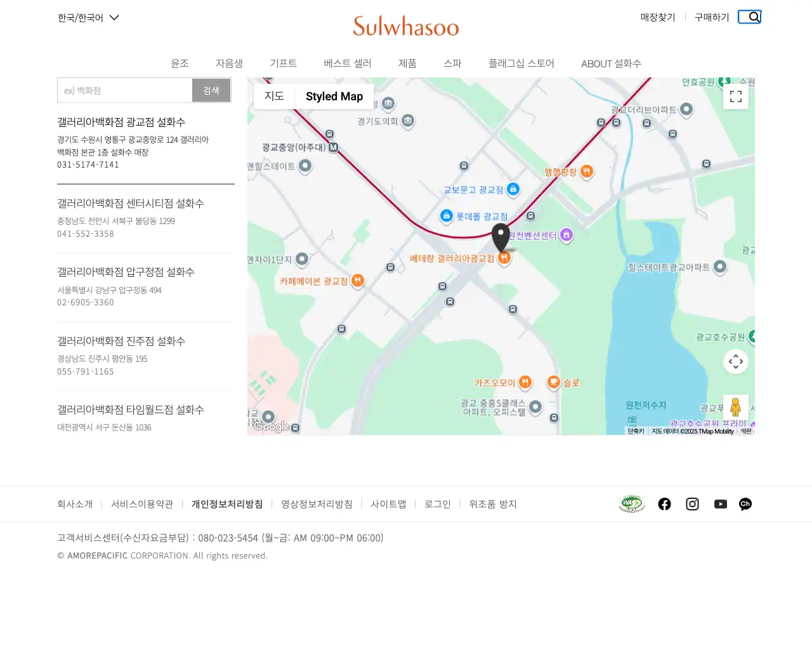Select 갤러리아백화점 타임월드점 설화수 store
812x650 pixels.
[x=131, y=409]
